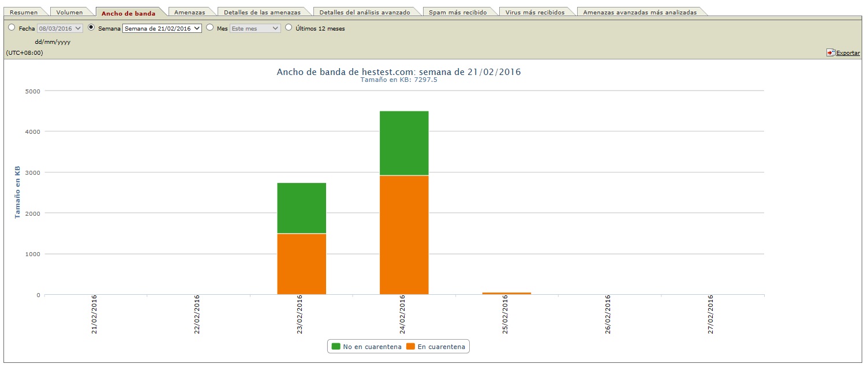Expand the Semana week dropdown
Screen dimensions: 868x375
click(162, 28)
